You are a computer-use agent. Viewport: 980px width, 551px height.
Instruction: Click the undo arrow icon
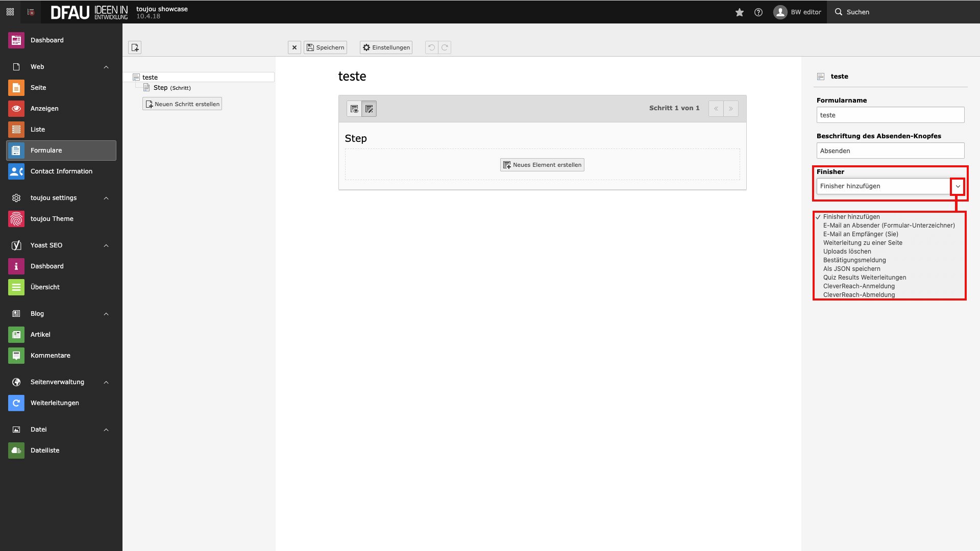(x=431, y=47)
